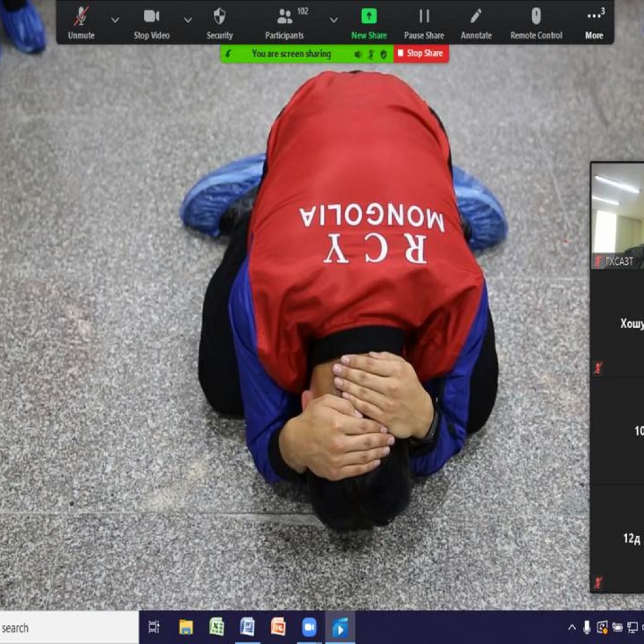This screenshot has width=644, height=644.
Task: Click the 'You are screen sharing' label
Action: (291, 54)
